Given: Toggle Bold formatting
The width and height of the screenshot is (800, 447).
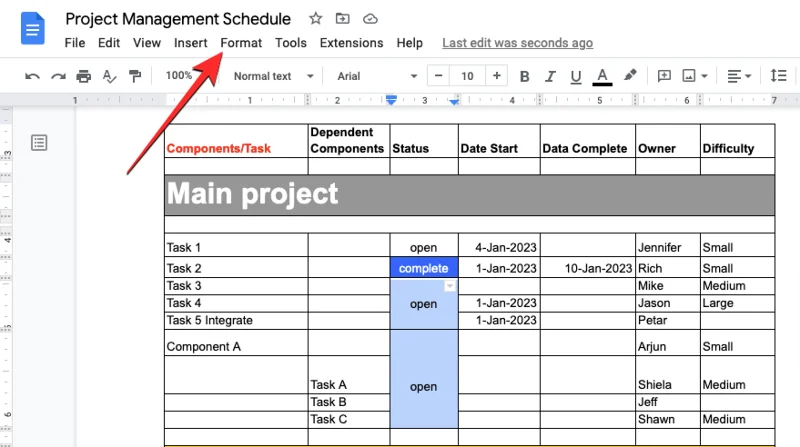Looking at the screenshot, I should 524,76.
